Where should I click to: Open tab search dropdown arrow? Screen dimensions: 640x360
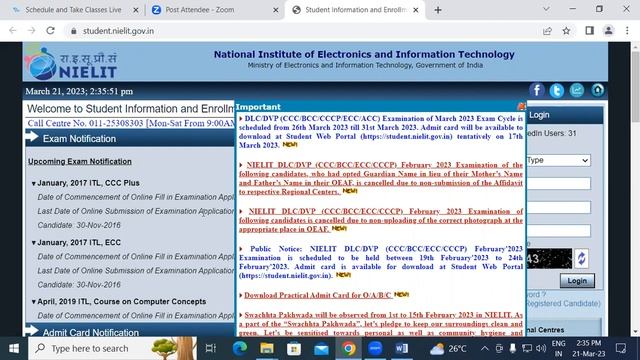click(546, 9)
